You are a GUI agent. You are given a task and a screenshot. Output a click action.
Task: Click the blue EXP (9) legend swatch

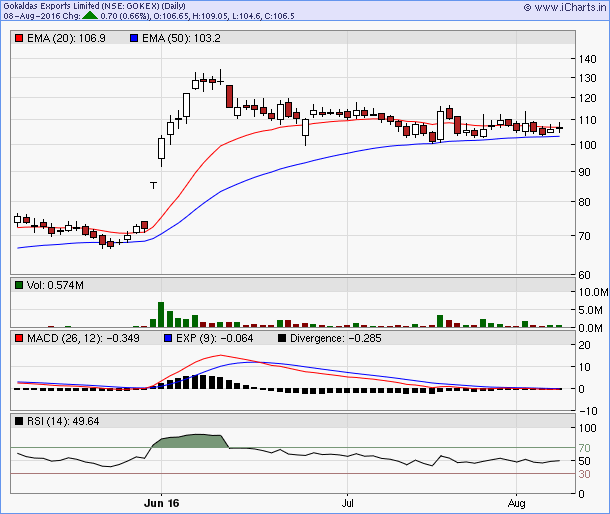click(168, 338)
